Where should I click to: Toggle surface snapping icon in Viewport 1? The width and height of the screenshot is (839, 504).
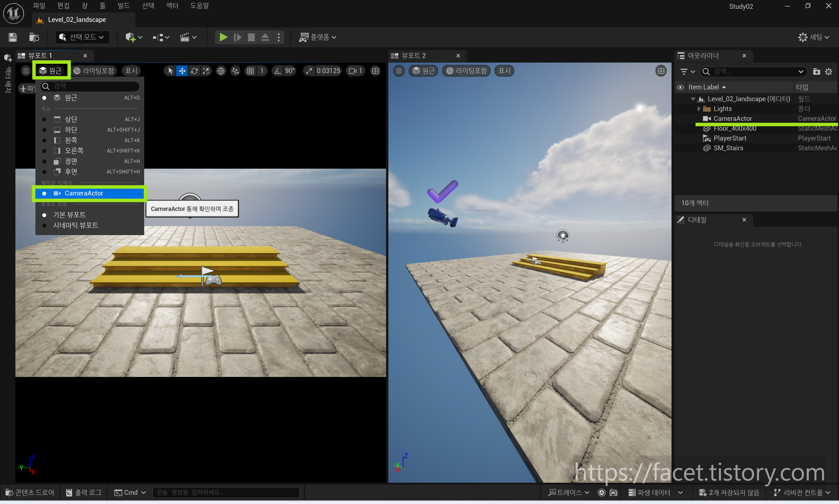tap(235, 71)
